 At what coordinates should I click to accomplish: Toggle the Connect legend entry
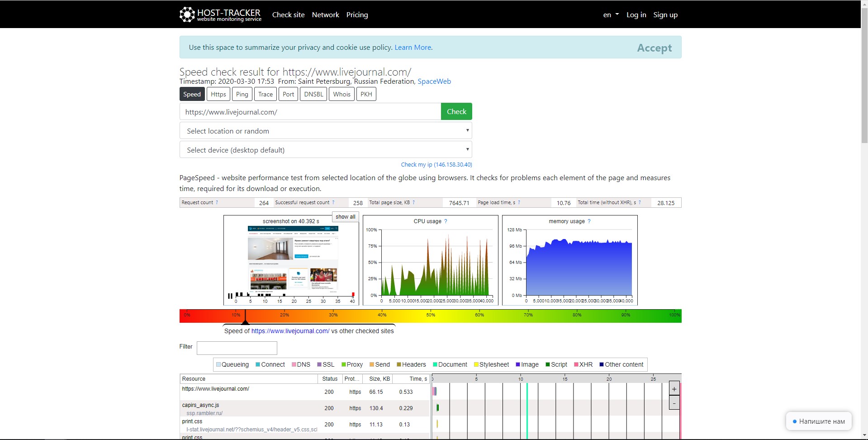tap(270, 364)
